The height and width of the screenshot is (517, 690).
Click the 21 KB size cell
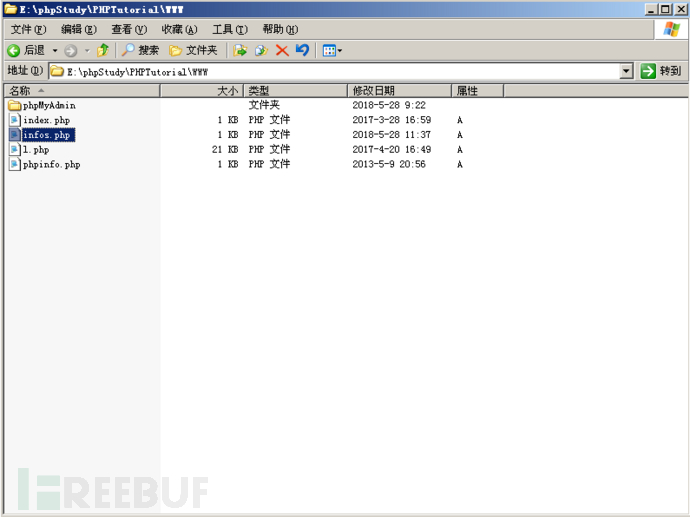[225, 150]
